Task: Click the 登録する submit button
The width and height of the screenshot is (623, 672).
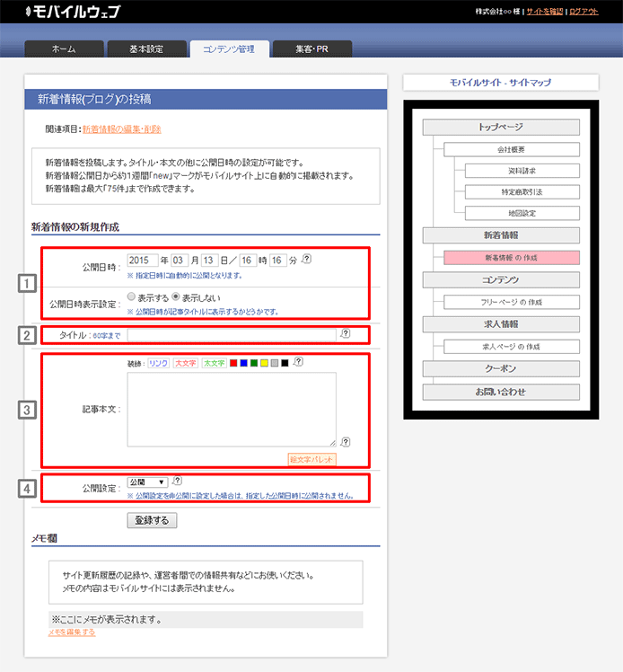Action: (x=152, y=520)
